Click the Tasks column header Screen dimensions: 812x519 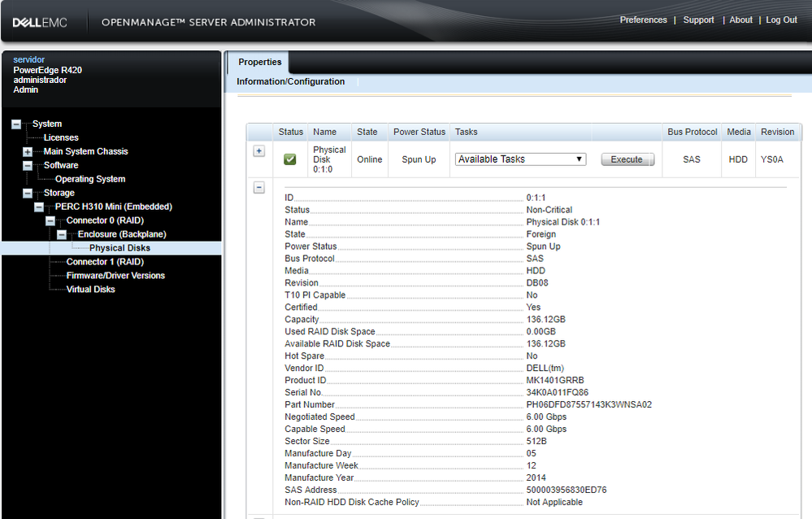tap(466, 133)
